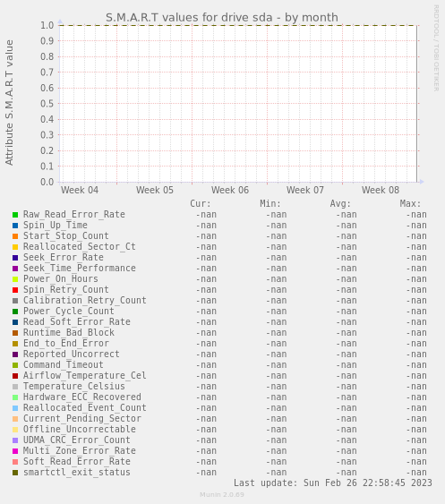445x504 pixels.
Task: Click the Week 06 axis label
Action: (x=230, y=190)
